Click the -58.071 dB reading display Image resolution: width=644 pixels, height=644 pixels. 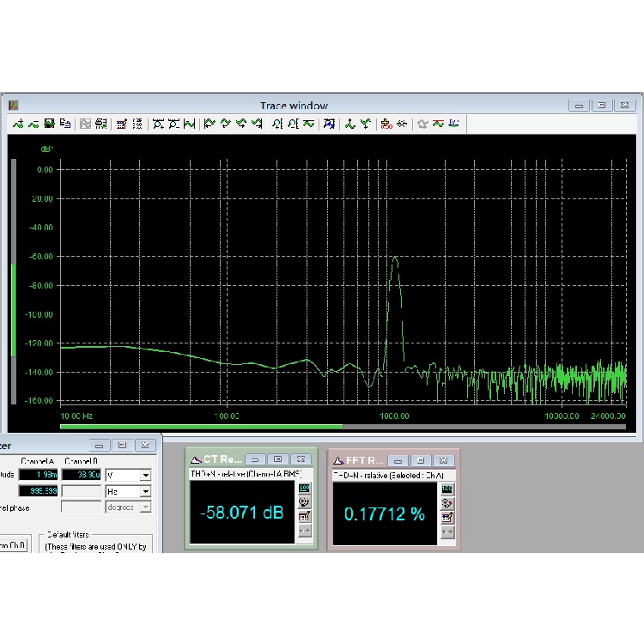[241, 513]
